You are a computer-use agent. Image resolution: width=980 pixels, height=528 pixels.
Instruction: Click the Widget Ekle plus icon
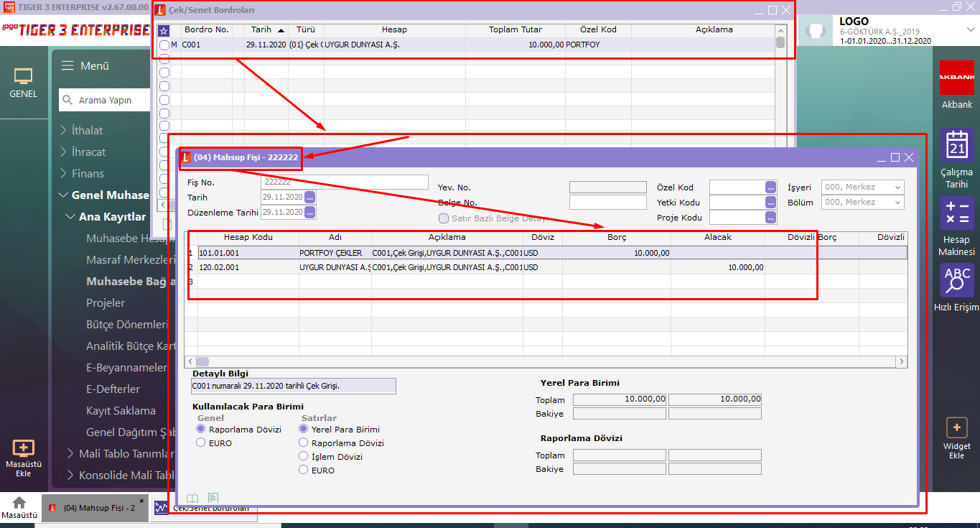point(956,427)
